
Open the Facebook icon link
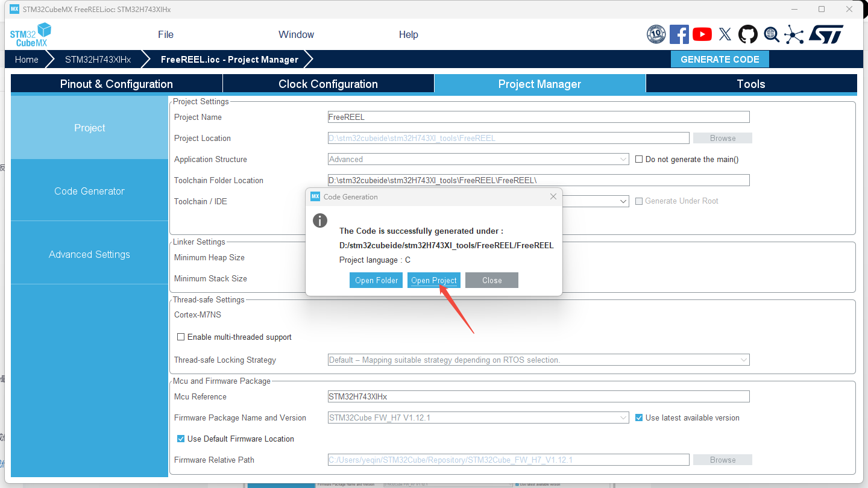pos(679,34)
